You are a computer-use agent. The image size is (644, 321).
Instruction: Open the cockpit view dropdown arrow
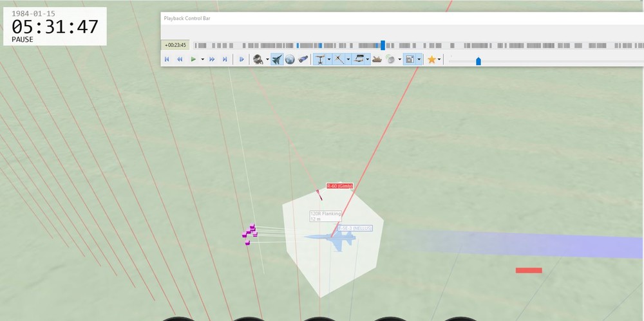coord(267,60)
